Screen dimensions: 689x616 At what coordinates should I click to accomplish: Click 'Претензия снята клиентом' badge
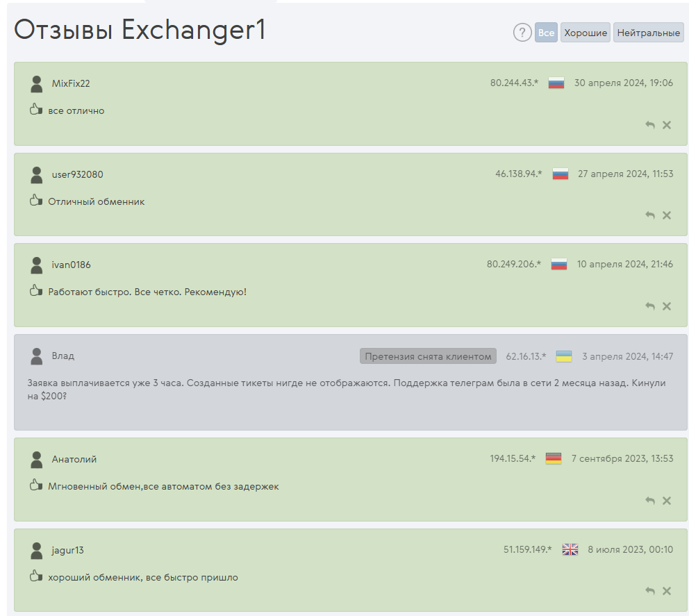point(428,356)
